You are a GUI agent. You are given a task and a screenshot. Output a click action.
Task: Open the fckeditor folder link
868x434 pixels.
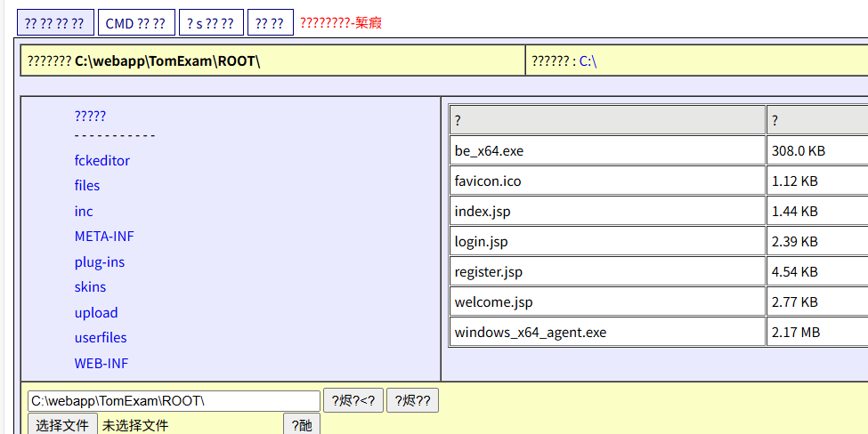coord(101,161)
